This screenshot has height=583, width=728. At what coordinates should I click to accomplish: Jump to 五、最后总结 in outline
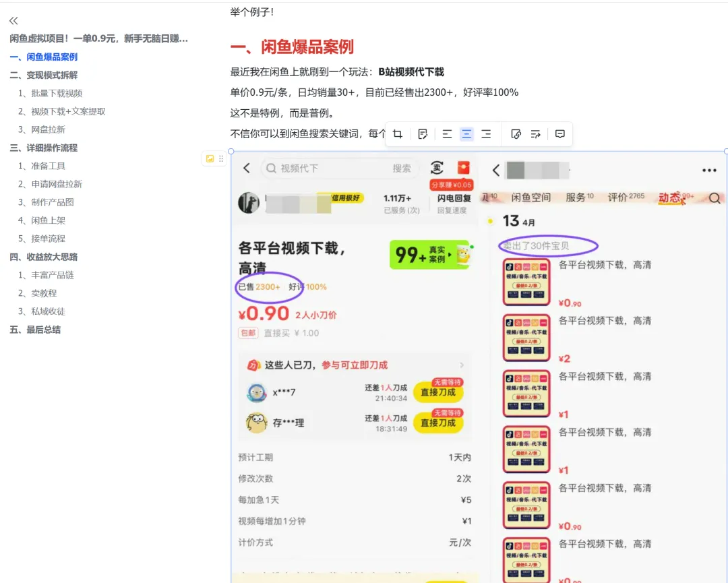coord(35,330)
